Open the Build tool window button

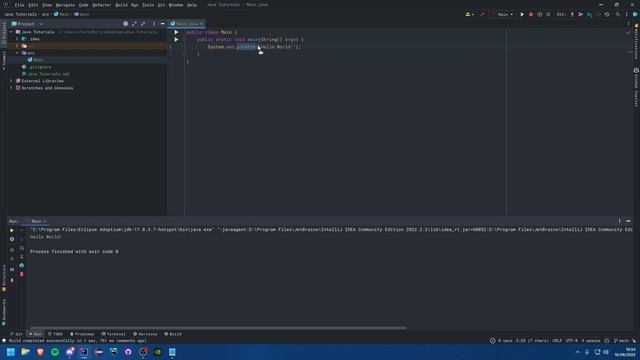(x=173, y=334)
